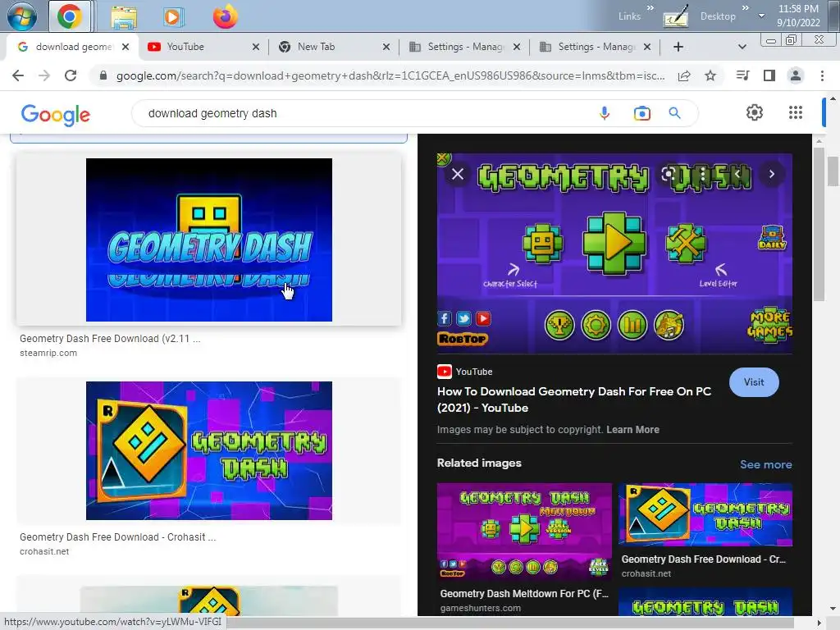
Task: Click the Visit button
Action: [x=754, y=382]
